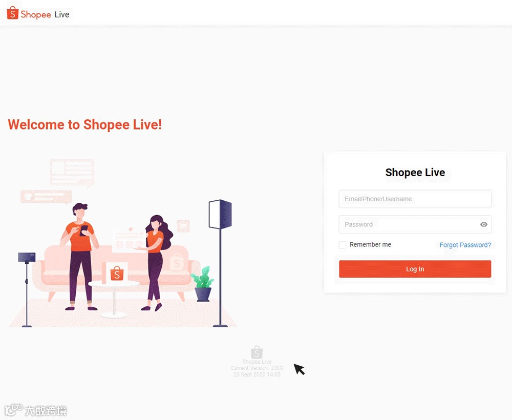
Task: Tick the Remember me checkbox
Action: click(x=342, y=245)
